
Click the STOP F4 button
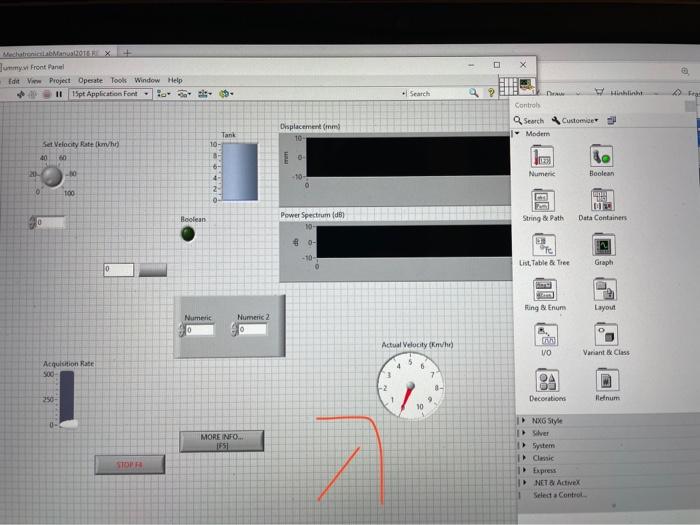click(x=130, y=465)
